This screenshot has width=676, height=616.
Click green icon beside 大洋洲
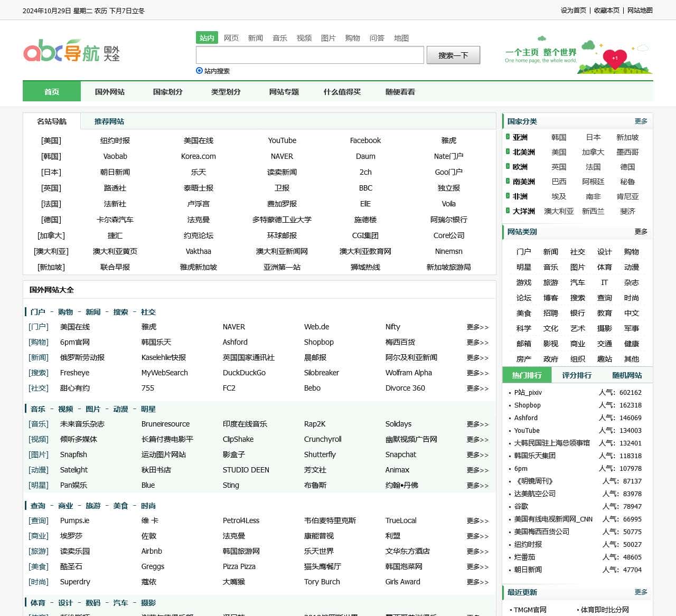(x=508, y=211)
